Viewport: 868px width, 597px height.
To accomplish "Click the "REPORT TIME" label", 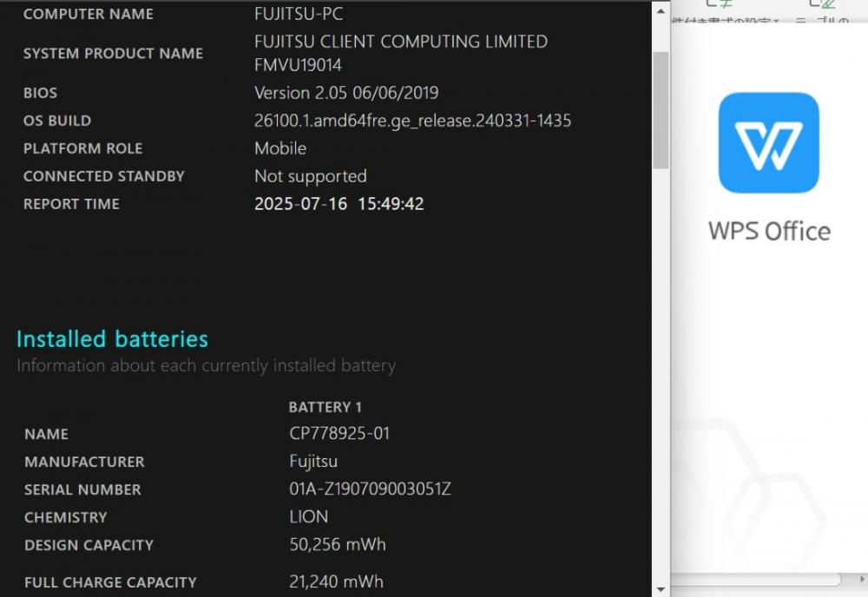I will coord(71,204).
